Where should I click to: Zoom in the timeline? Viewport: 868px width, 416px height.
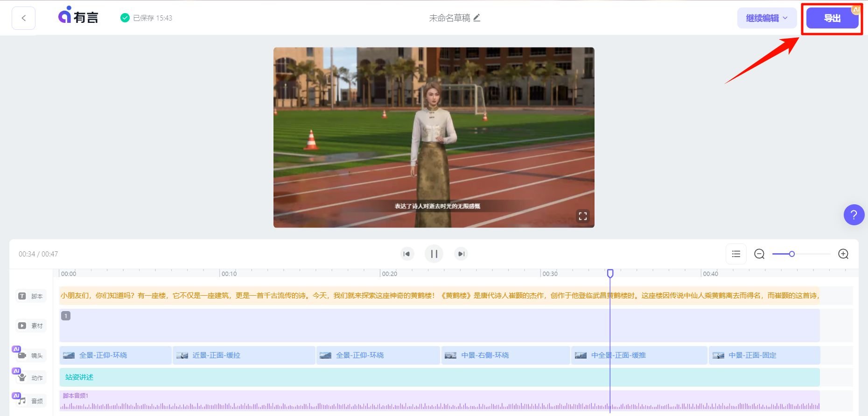843,254
